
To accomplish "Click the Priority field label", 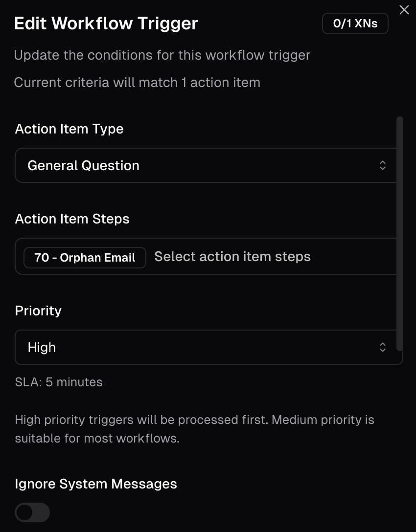I will pyautogui.click(x=38, y=311).
